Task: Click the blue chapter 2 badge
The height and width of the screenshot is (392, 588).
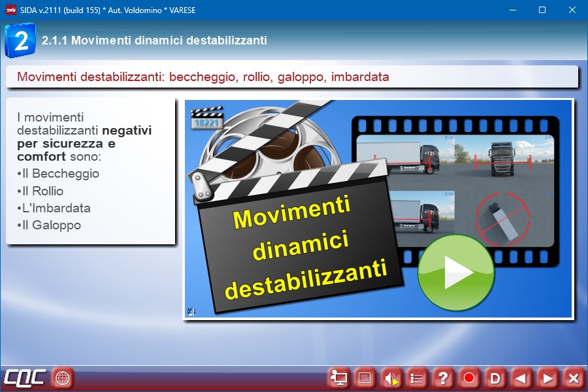Action: click(20, 41)
